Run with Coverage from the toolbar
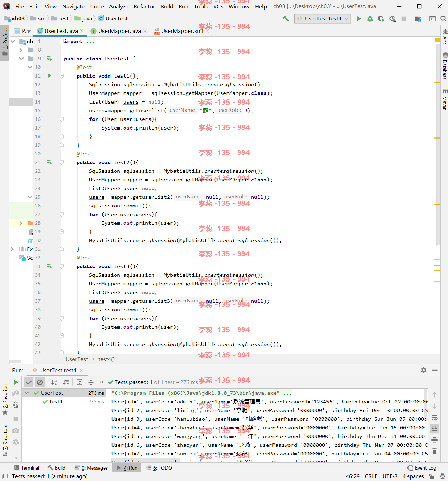The height and width of the screenshot is (481, 448). tap(381, 19)
